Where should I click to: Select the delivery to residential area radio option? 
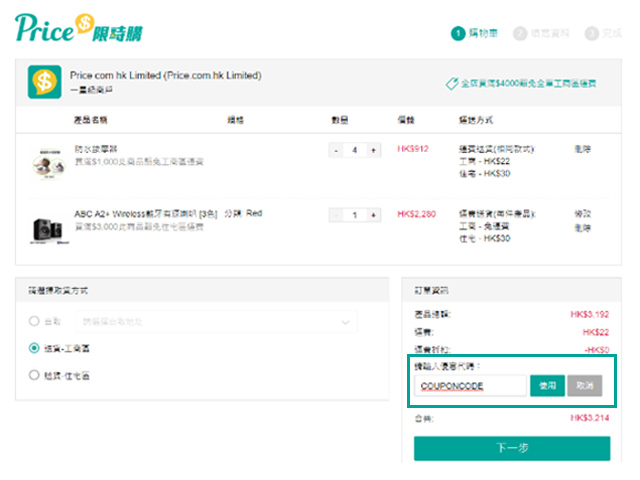coord(35,376)
